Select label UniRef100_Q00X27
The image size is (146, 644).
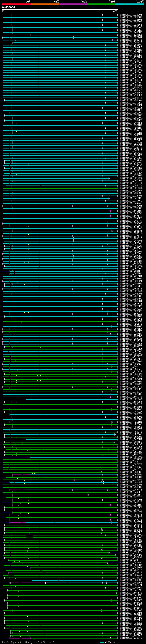pos(131,42)
